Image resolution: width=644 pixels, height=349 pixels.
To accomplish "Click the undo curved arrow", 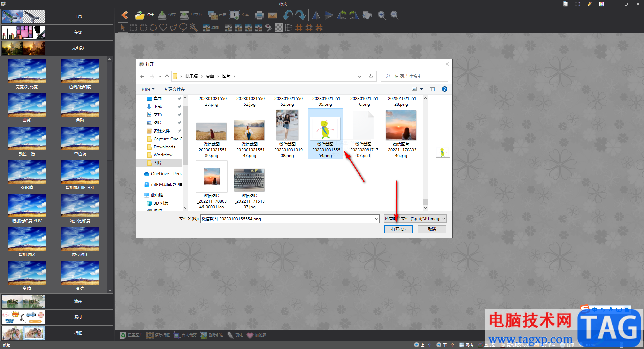I will pyautogui.click(x=288, y=15).
